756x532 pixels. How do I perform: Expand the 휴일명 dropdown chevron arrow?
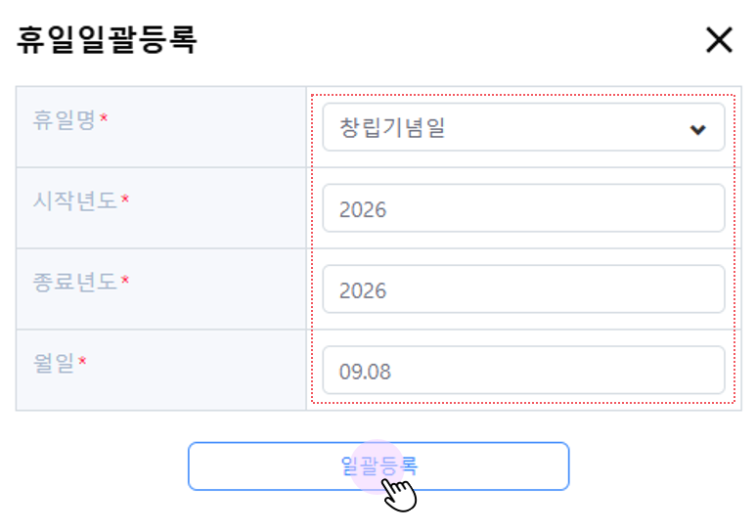[697, 129]
